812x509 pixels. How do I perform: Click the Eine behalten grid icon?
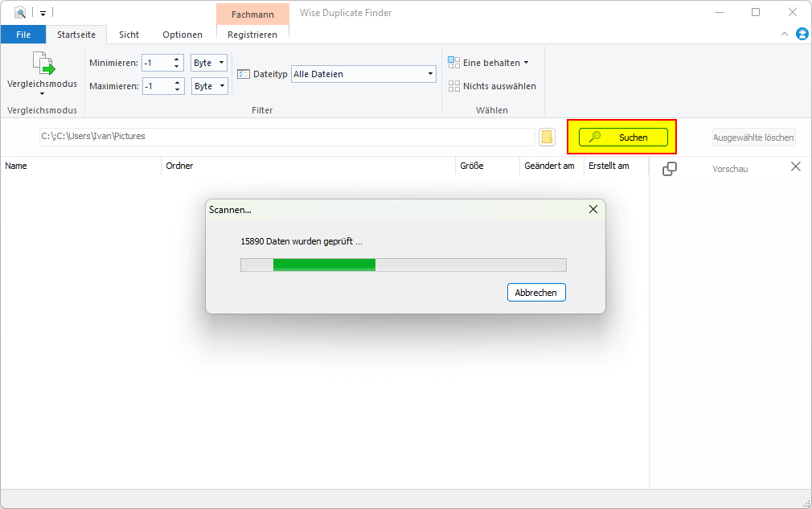(x=453, y=63)
